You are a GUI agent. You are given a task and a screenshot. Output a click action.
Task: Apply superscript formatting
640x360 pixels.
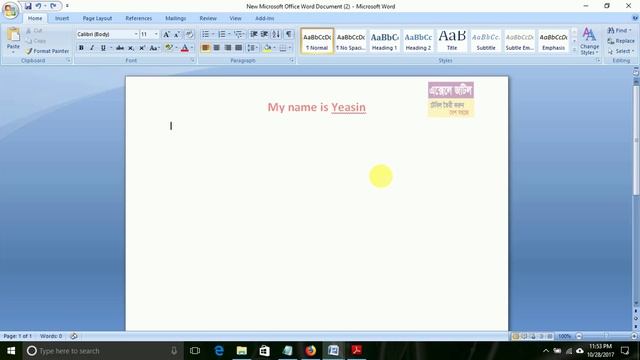coord(142,48)
